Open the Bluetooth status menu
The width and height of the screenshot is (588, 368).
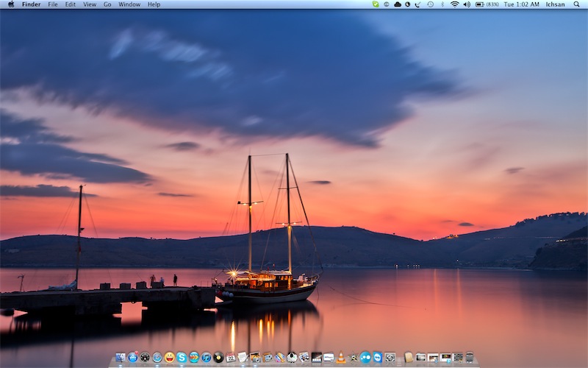(x=442, y=4)
